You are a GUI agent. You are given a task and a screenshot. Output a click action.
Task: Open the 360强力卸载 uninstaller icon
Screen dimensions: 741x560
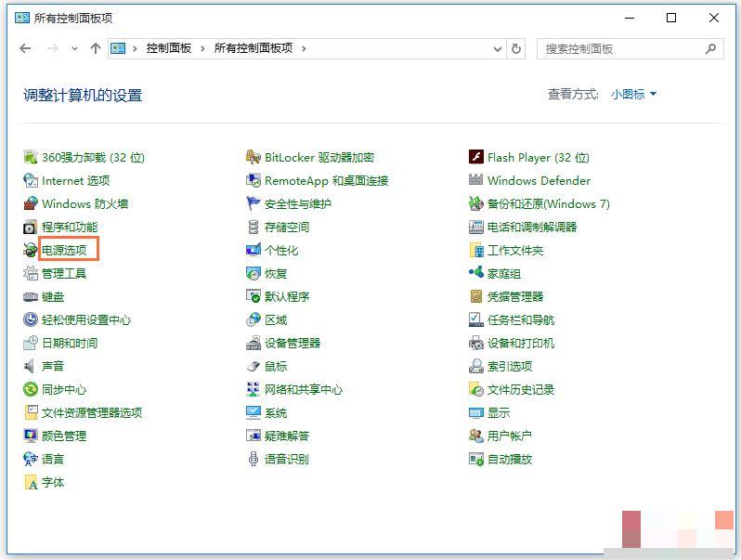pos(31,157)
